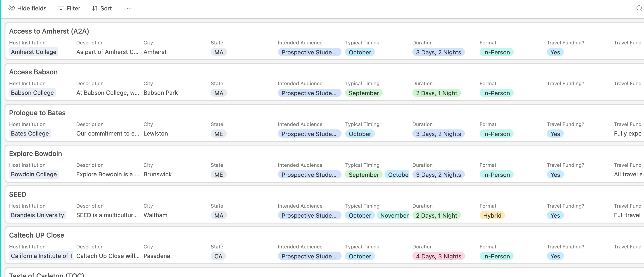
Task: Open the Hide fields option
Action: pyautogui.click(x=27, y=8)
